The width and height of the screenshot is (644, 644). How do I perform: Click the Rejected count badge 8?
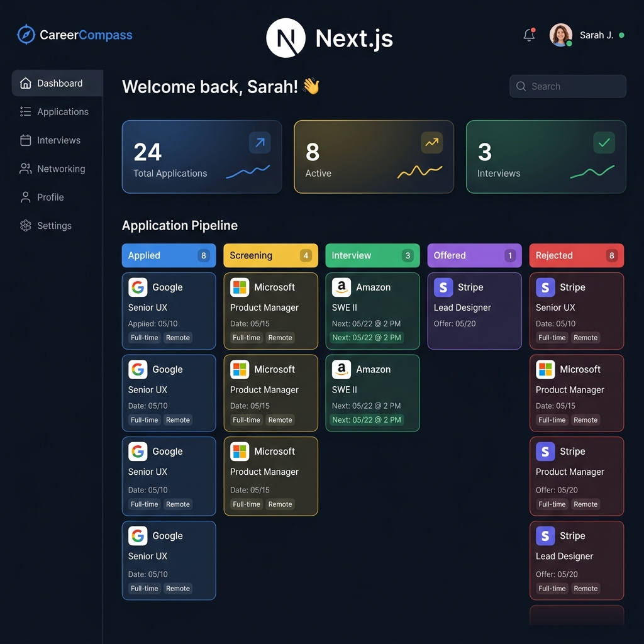(611, 255)
